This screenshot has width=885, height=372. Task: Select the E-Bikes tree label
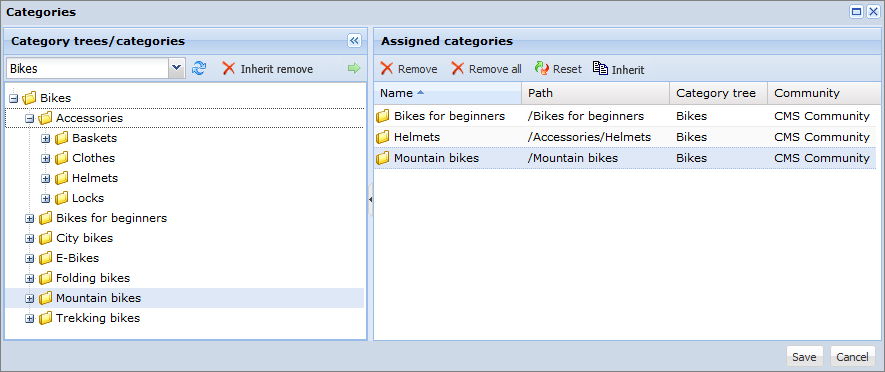pos(78,258)
